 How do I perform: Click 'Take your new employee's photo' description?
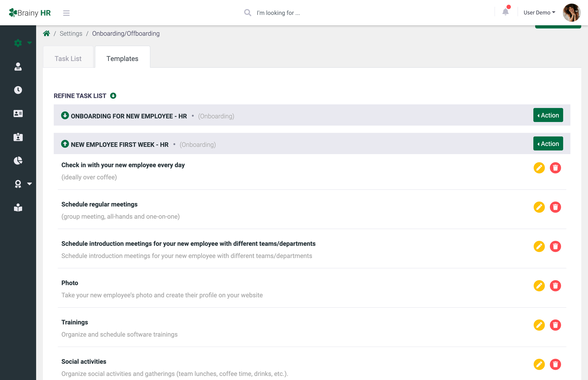pyautogui.click(x=162, y=295)
